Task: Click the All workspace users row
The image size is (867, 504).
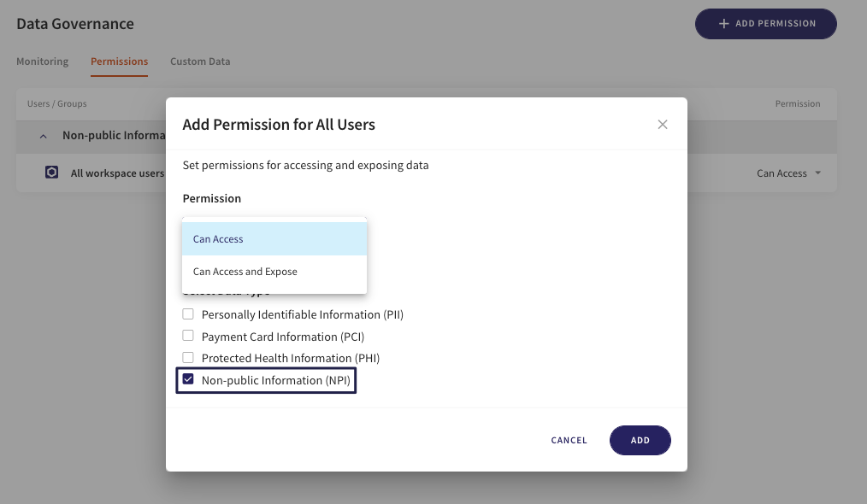Action: point(117,173)
